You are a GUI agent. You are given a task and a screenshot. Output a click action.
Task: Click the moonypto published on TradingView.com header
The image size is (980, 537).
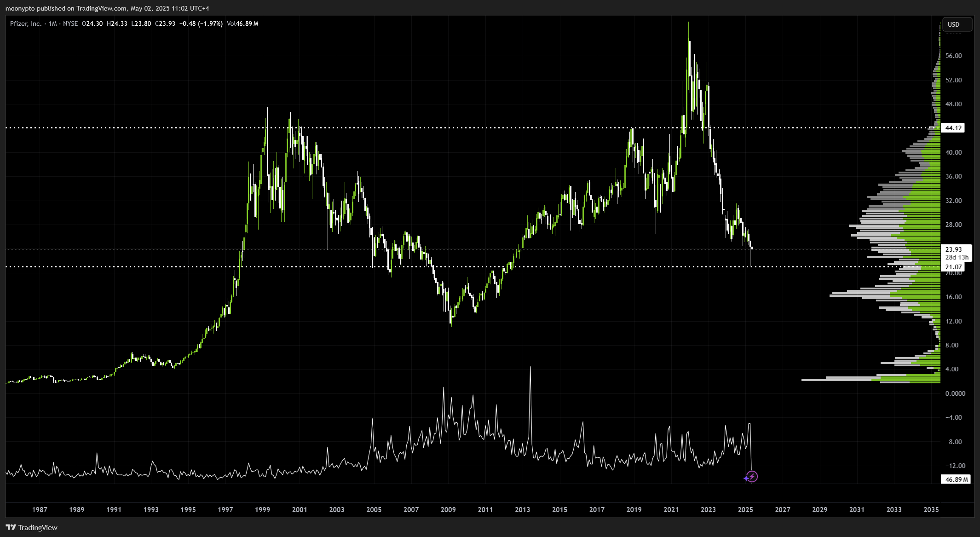point(107,8)
